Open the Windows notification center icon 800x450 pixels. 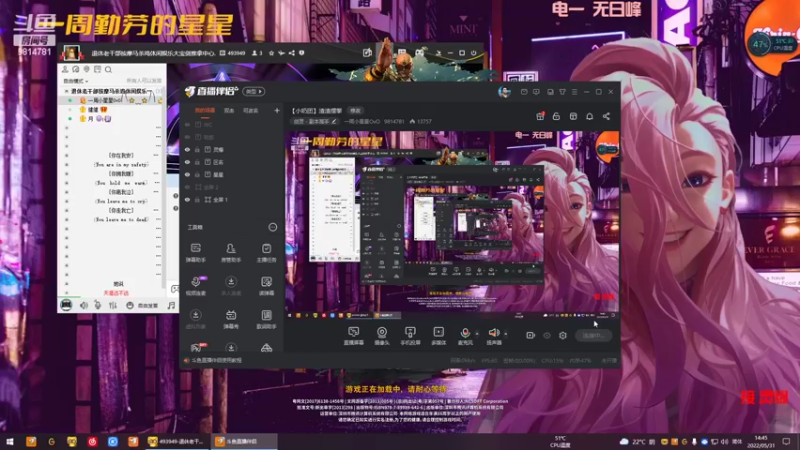point(786,441)
